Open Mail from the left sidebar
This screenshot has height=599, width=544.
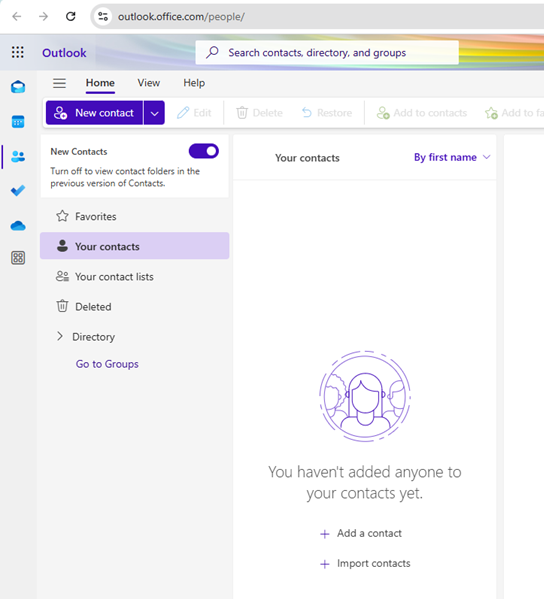(x=18, y=87)
